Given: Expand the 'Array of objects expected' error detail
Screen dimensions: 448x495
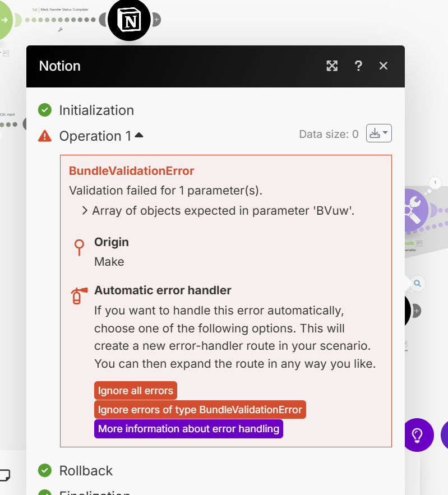Looking at the screenshot, I should pos(85,211).
